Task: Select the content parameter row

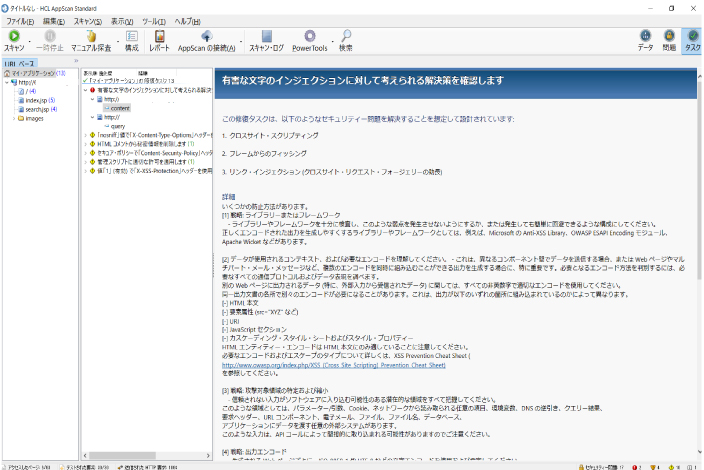Action: 117,108
